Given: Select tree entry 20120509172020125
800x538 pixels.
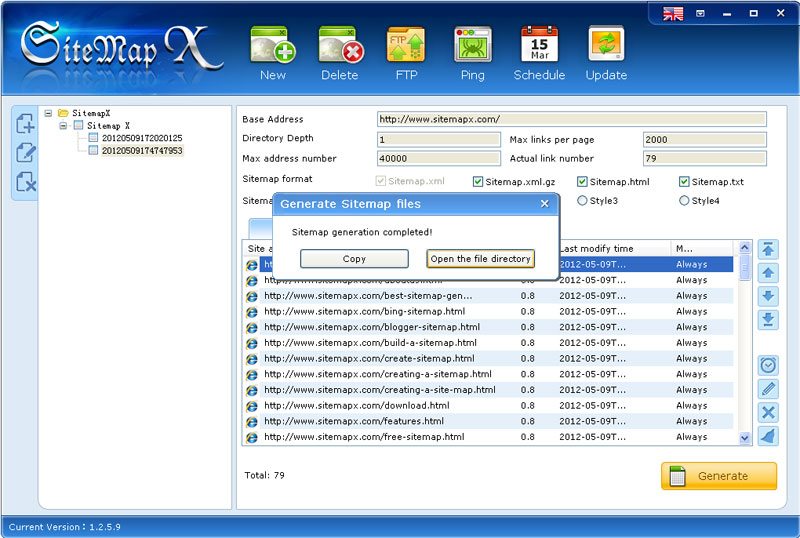Looking at the screenshot, I should coord(142,138).
